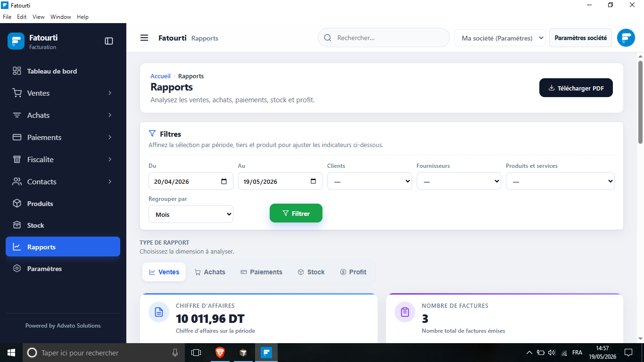Click the Stock inventory icon

coord(17,225)
